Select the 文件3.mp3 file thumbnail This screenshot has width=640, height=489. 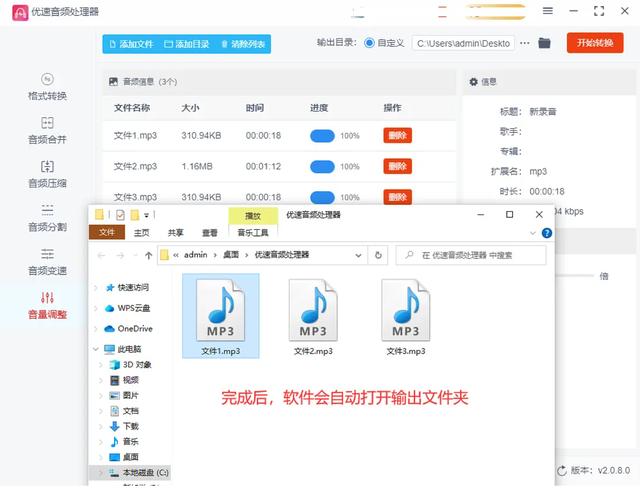click(x=406, y=316)
